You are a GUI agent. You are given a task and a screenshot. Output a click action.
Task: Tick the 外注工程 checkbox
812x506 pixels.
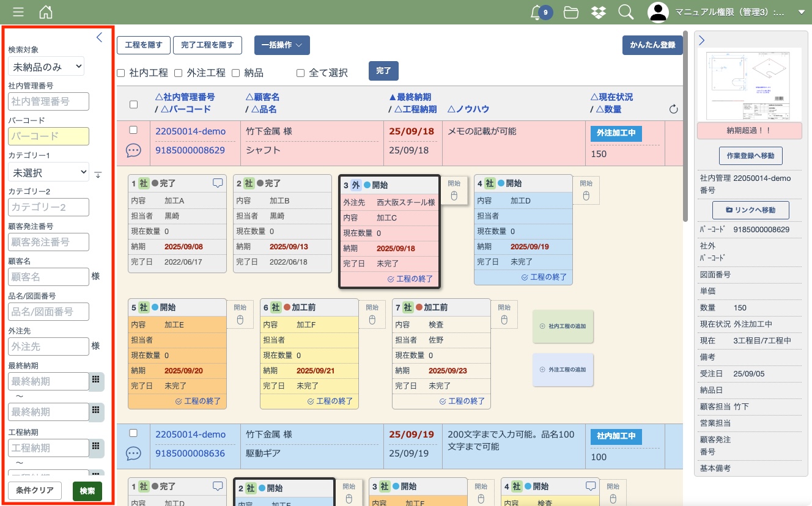(179, 73)
